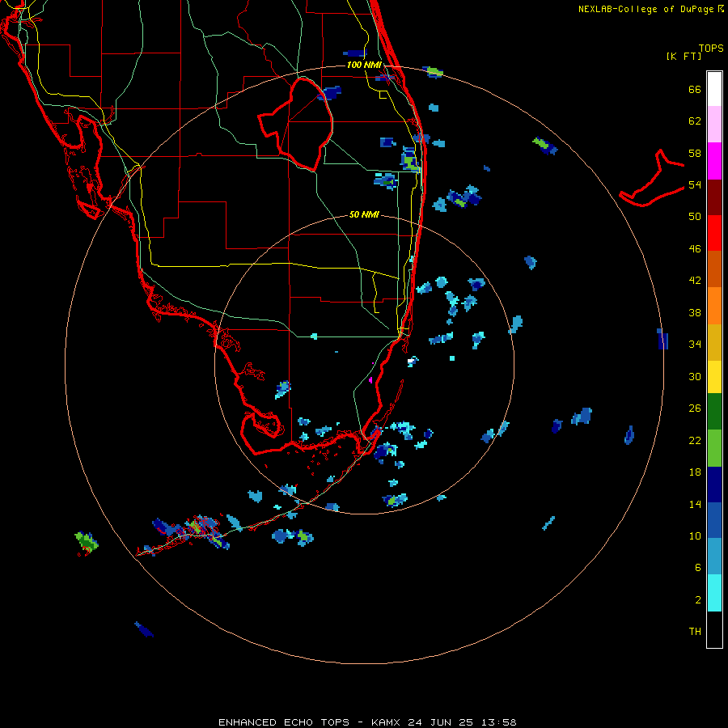The image size is (728, 728).
Task: Click the navy blue legend swatch
Action: [714, 485]
